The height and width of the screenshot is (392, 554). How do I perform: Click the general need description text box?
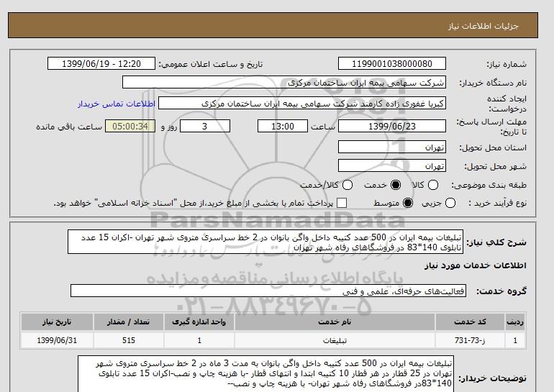tap(265, 242)
